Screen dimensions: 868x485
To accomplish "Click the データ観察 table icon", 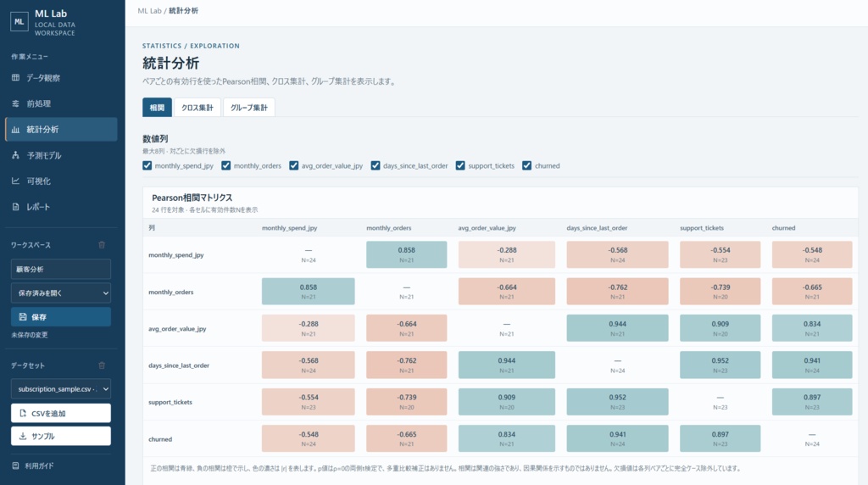I will click(x=15, y=77).
